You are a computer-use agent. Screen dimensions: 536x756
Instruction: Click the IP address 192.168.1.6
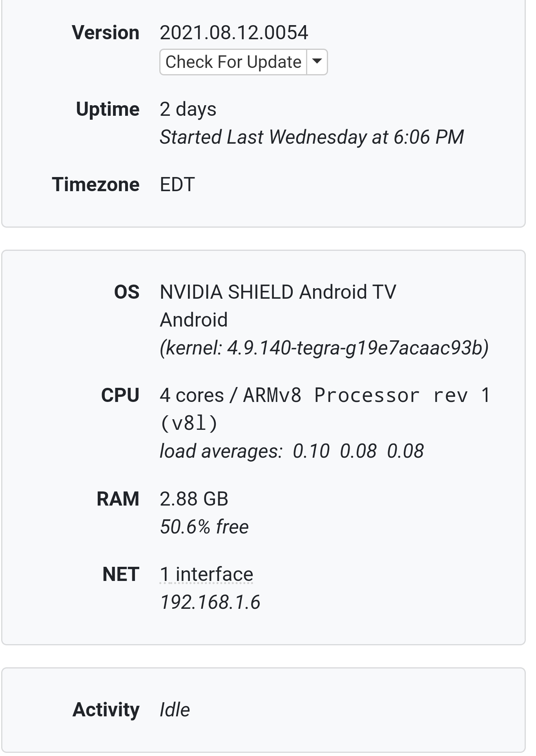tap(210, 603)
